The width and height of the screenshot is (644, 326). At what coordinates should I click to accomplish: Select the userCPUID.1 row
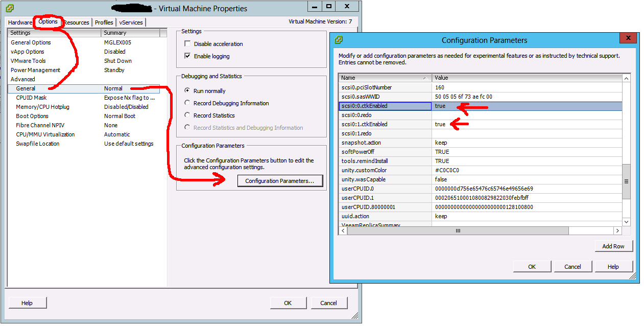[x=481, y=198]
